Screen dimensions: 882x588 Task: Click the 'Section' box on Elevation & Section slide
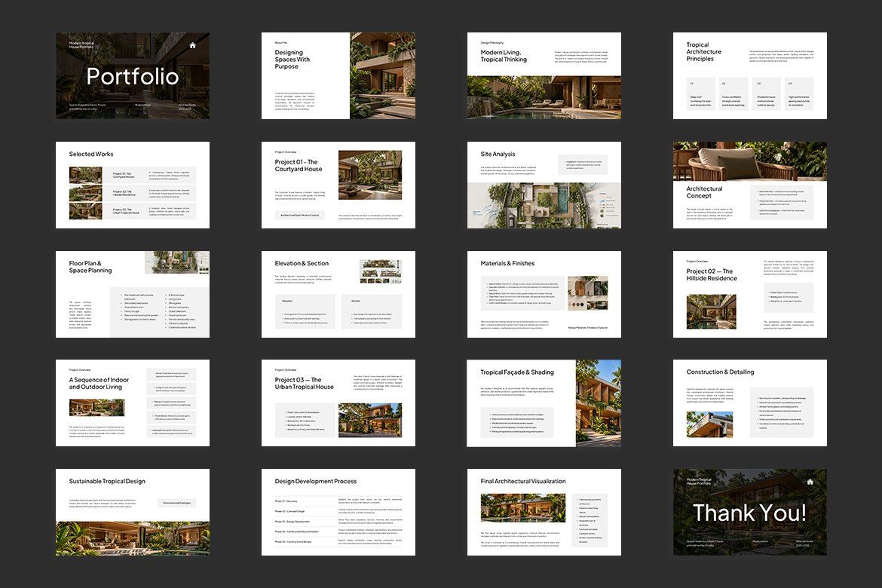372,311
